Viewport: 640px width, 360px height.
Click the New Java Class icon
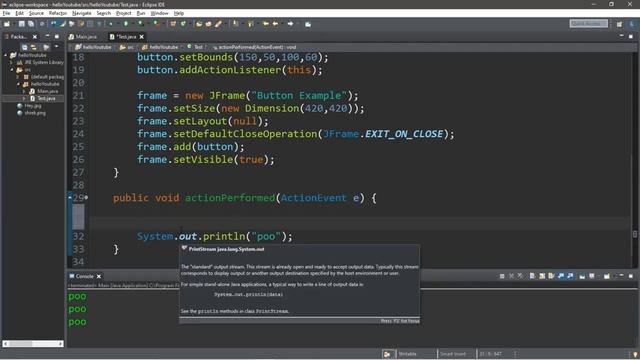point(183,24)
